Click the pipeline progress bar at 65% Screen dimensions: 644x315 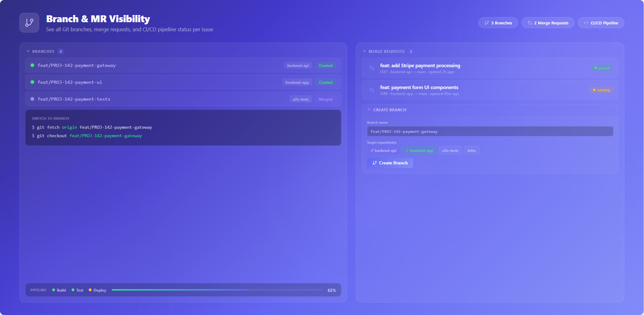tap(216, 290)
